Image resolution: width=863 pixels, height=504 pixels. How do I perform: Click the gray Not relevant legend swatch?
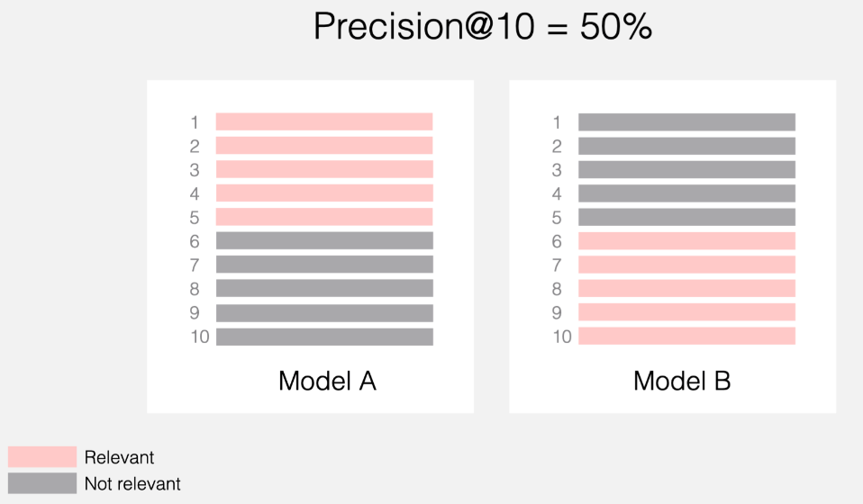(x=42, y=483)
